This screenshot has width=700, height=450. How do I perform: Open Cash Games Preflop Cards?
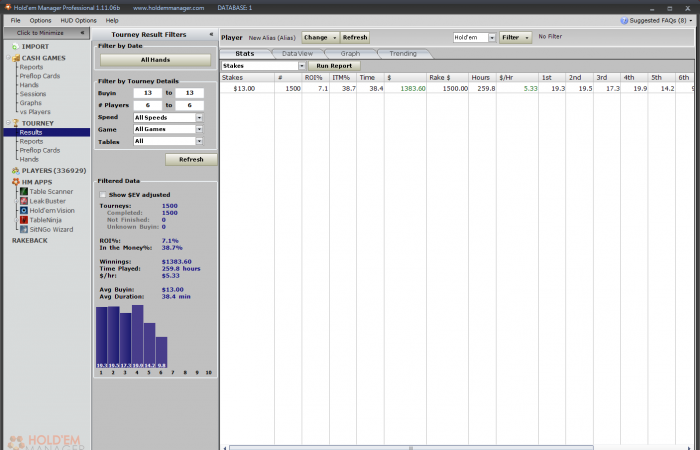coord(40,76)
